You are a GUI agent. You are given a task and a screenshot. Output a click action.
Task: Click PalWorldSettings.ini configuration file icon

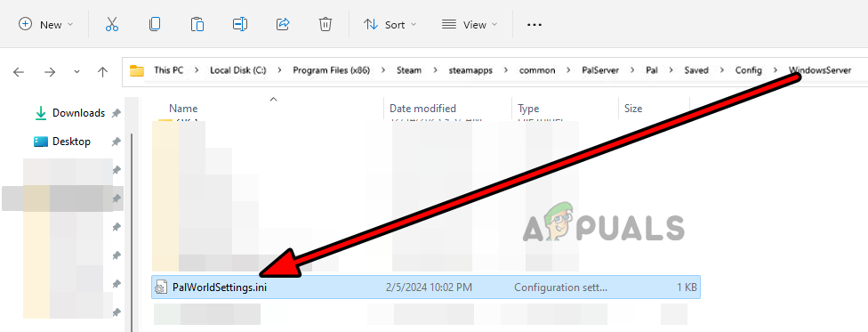click(x=161, y=287)
